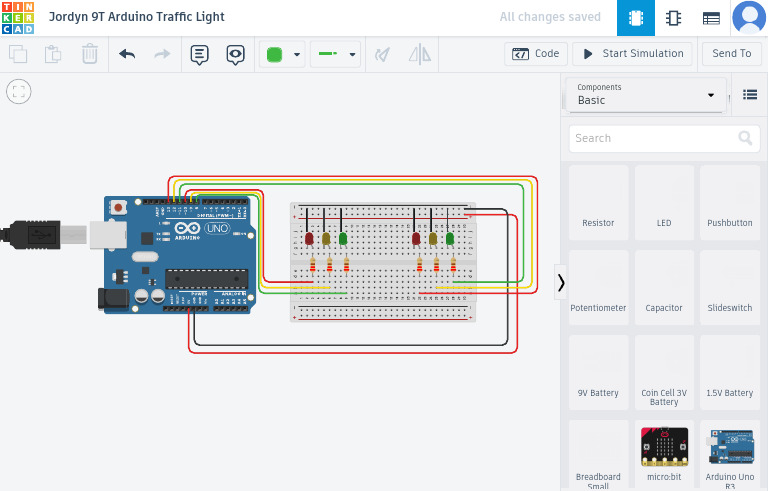This screenshot has height=491, width=768.
Task: Open the Code editor
Action: pos(536,54)
